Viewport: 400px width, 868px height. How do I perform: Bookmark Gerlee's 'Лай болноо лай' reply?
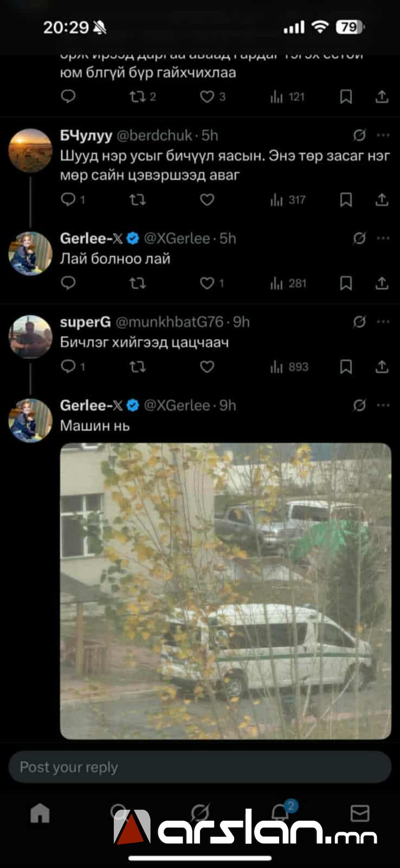[346, 283]
